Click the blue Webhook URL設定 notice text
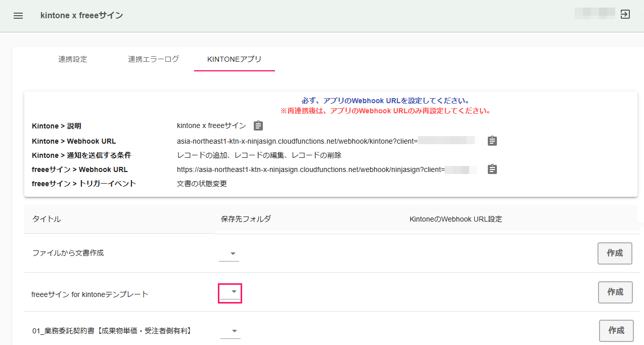Screen dimensions: 644x345 386,101
